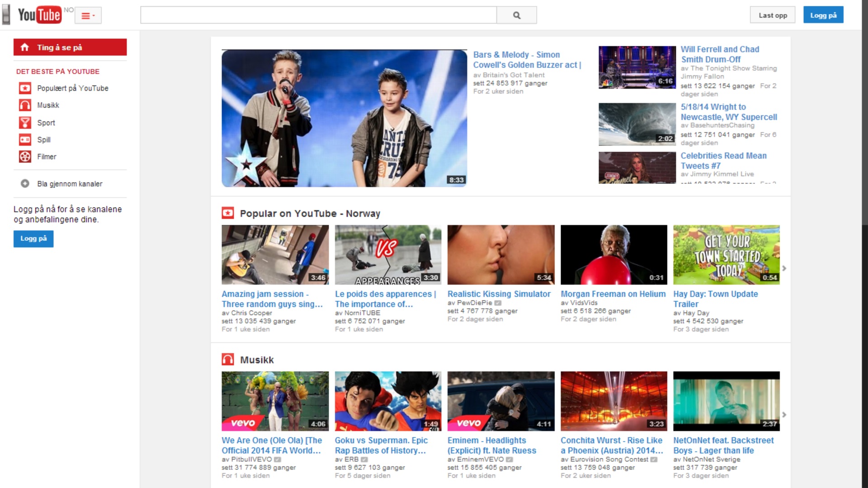
Task: Open the Supercell storm video thumbnail
Action: (637, 124)
